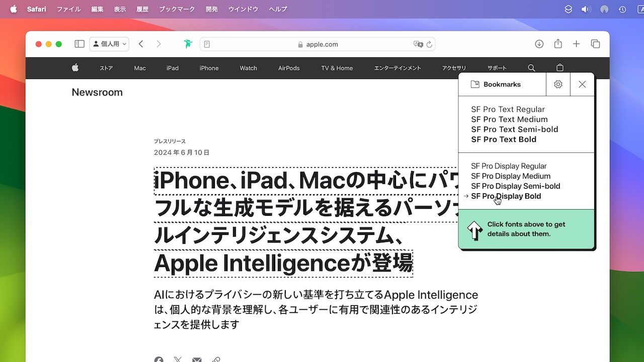Select SF Pro Text Regular font
Image resolution: width=644 pixels, height=362 pixels.
pyautogui.click(x=508, y=109)
